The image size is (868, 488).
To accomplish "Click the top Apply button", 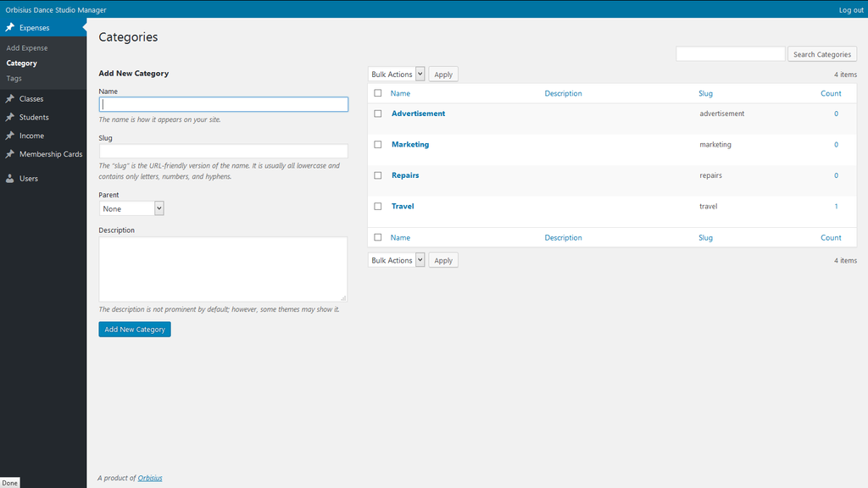I will [x=443, y=75].
